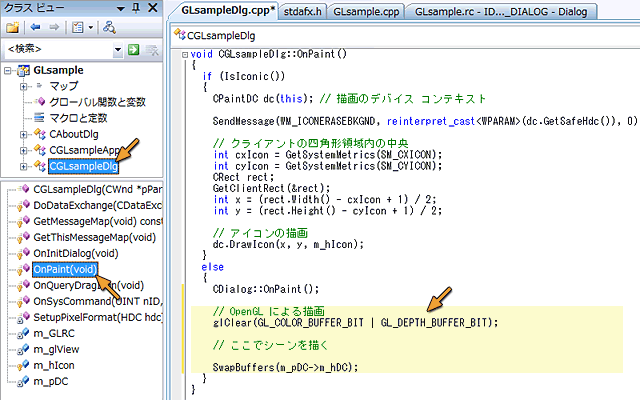
Task: Select the CGLsampleDlg(CWnd *pParent) constructor member
Action: [x=98, y=189]
